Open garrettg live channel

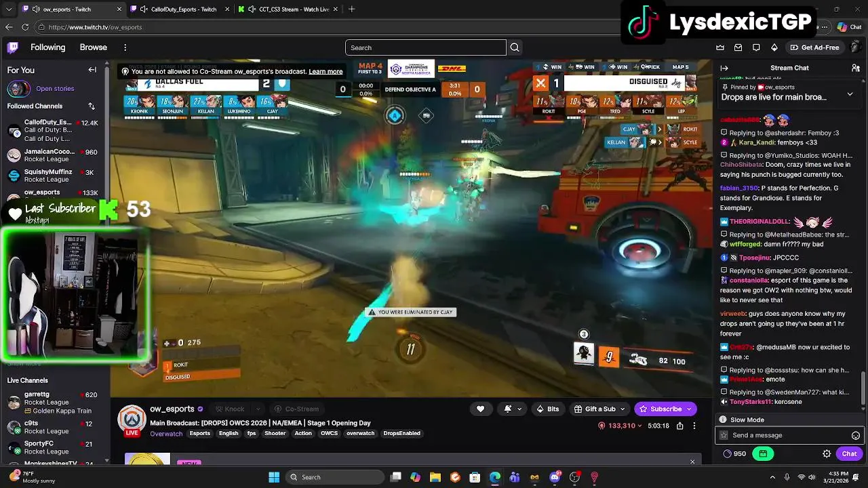[53, 403]
